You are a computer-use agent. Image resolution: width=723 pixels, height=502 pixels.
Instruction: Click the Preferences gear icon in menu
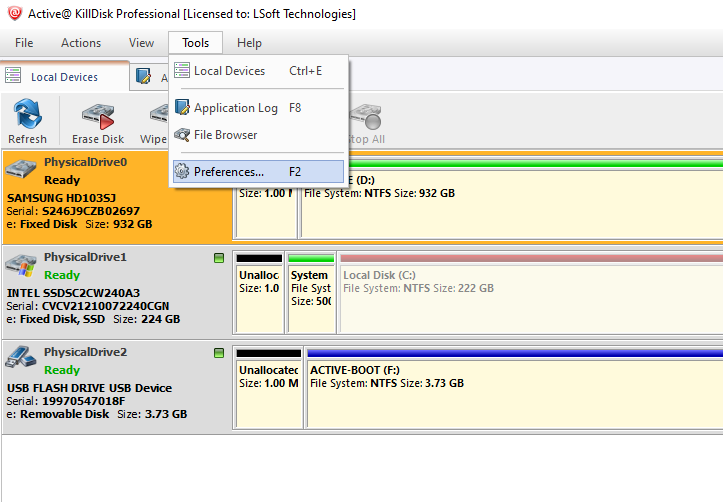[182, 171]
